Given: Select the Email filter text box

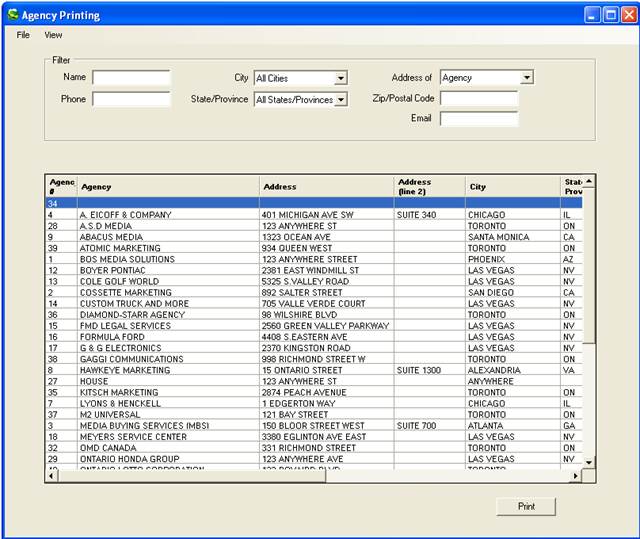Looking at the screenshot, I should pyautogui.click(x=479, y=119).
